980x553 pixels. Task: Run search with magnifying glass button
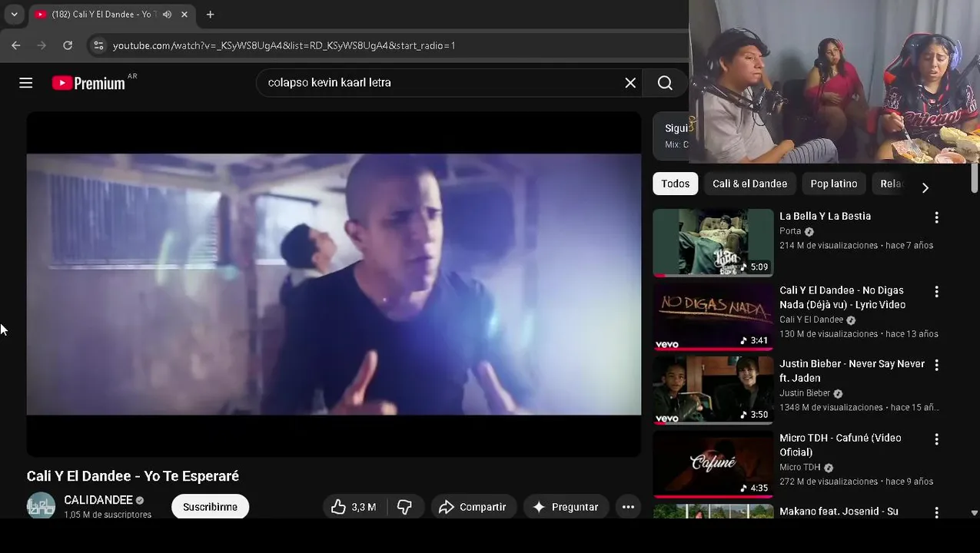point(665,83)
